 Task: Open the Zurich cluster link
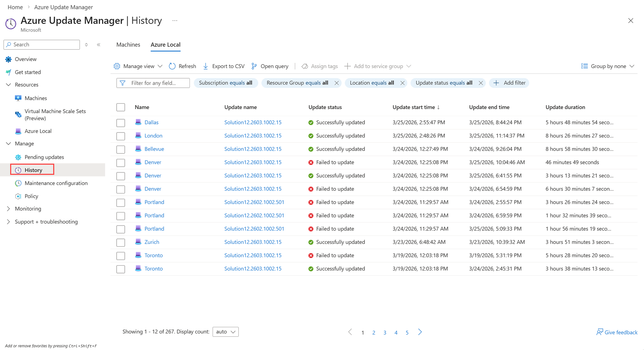click(152, 242)
